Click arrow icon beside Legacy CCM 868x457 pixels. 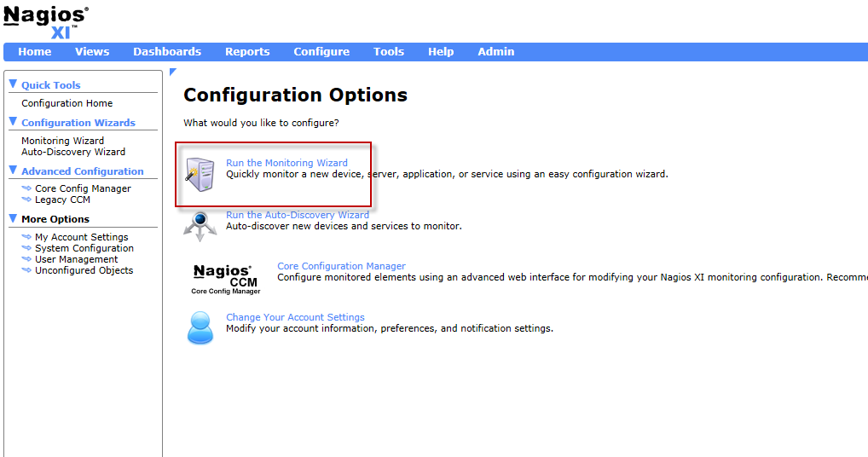click(26, 200)
